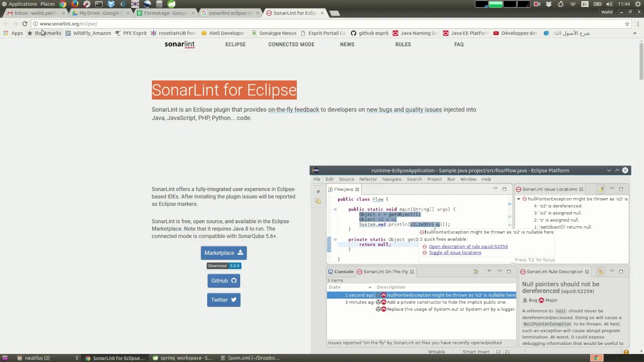Bookmark this page with the star
The width and height of the screenshot is (644, 362).
coord(627,24)
